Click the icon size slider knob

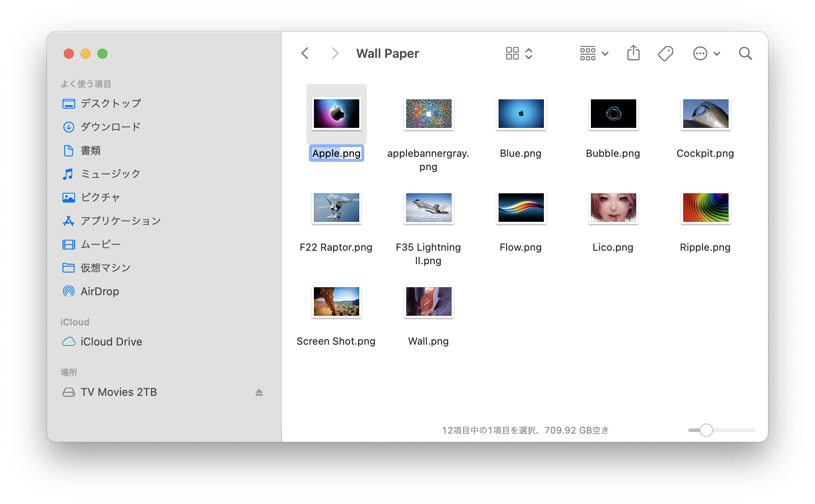point(706,430)
